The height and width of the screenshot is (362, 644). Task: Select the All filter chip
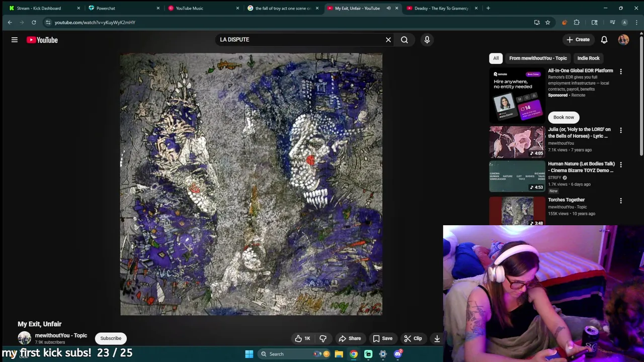tap(496, 58)
